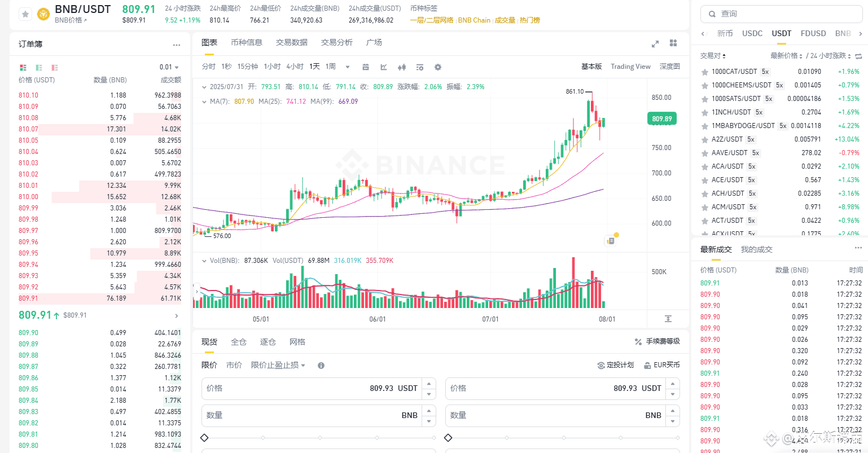Select the FDUSD market tab
The width and height of the screenshot is (868, 453).
pos(813,33)
